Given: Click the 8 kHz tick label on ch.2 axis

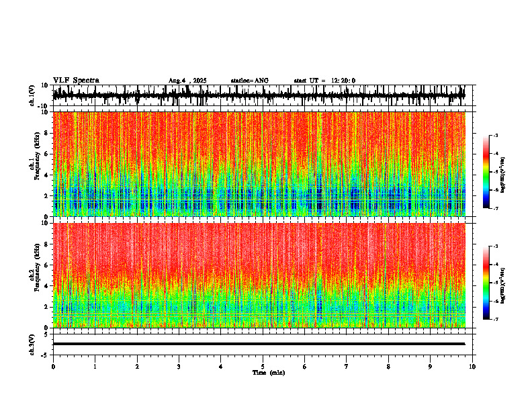Looking at the screenshot, I should coord(47,244).
